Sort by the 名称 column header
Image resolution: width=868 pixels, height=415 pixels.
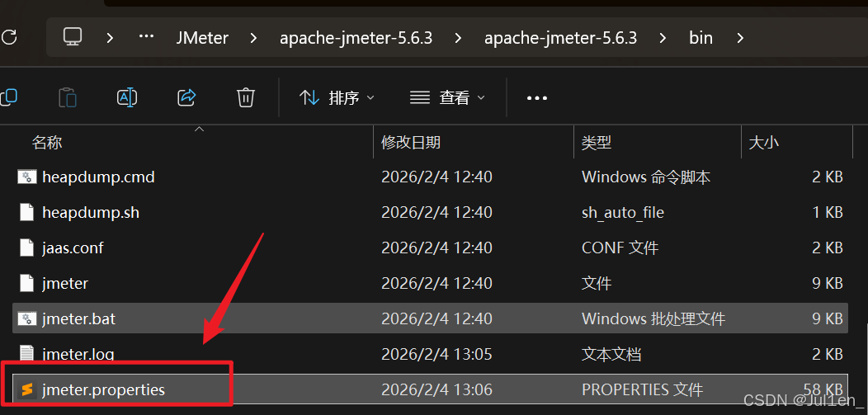(47, 143)
